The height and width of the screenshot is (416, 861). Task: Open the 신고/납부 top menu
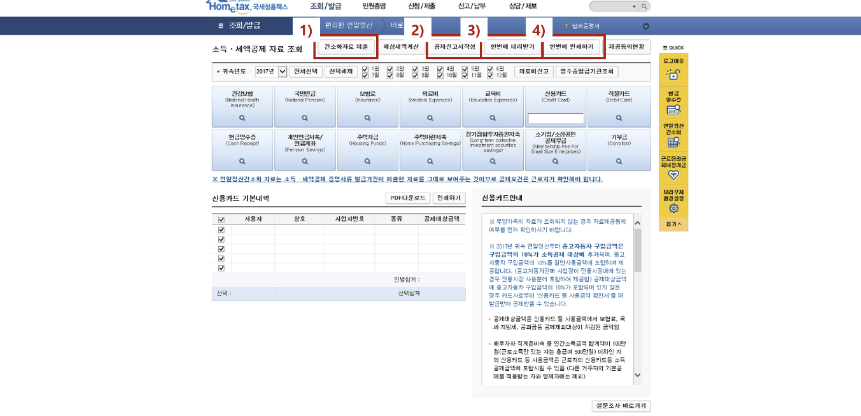[473, 6]
